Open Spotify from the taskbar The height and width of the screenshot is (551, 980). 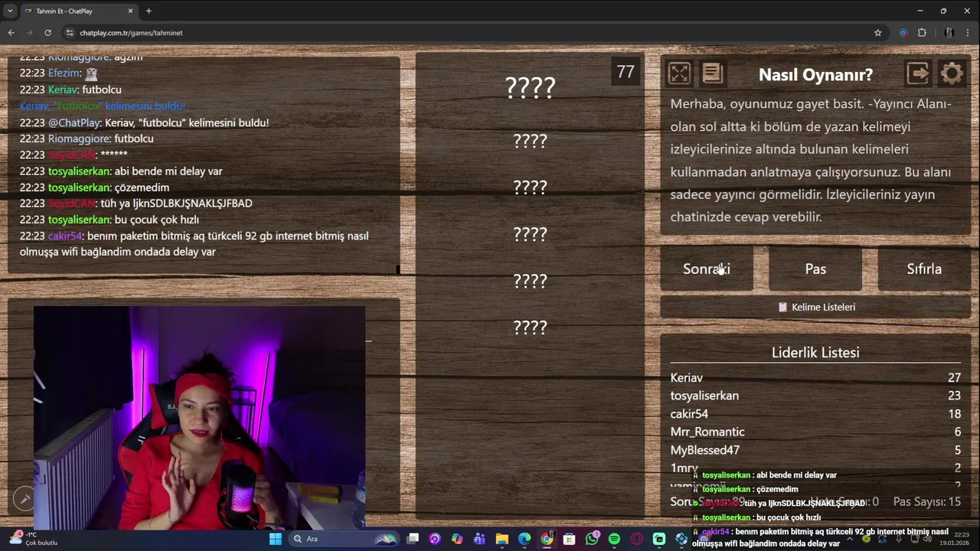pos(614,539)
